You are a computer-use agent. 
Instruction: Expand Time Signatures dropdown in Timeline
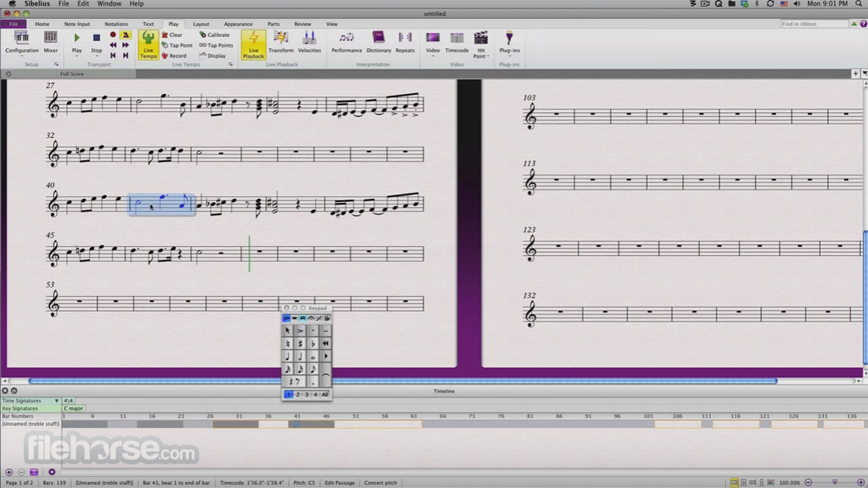pos(56,400)
